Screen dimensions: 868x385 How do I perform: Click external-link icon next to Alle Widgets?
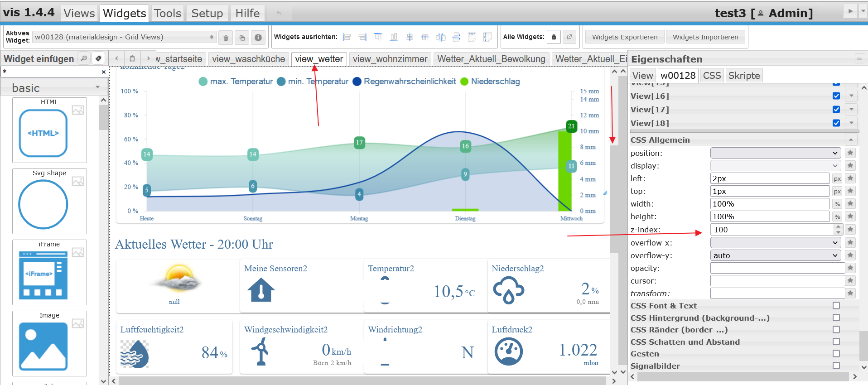pos(569,37)
